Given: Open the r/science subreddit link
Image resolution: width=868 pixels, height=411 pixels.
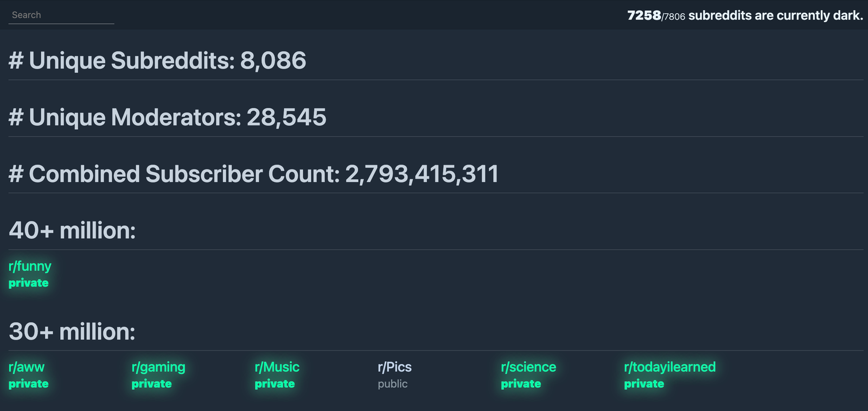Looking at the screenshot, I should (528, 367).
